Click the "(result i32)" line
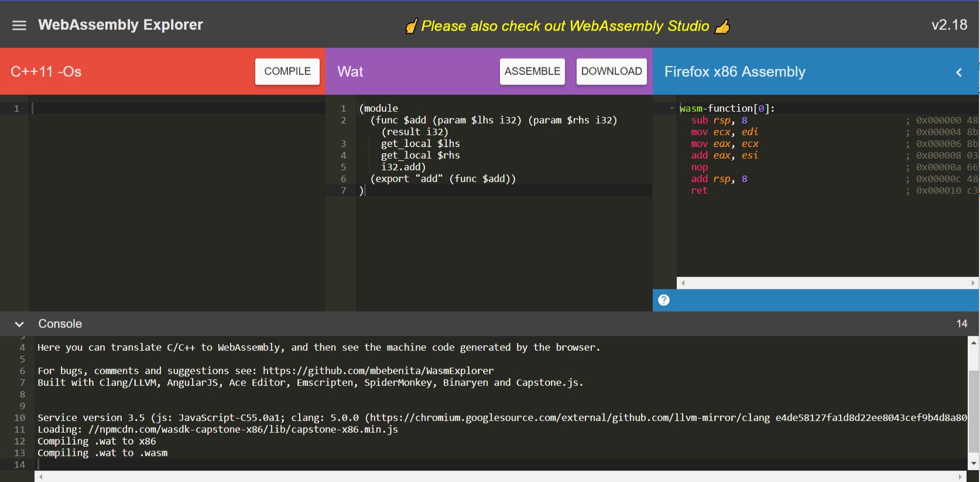This screenshot has width=980, height=482. pos(415,132)
